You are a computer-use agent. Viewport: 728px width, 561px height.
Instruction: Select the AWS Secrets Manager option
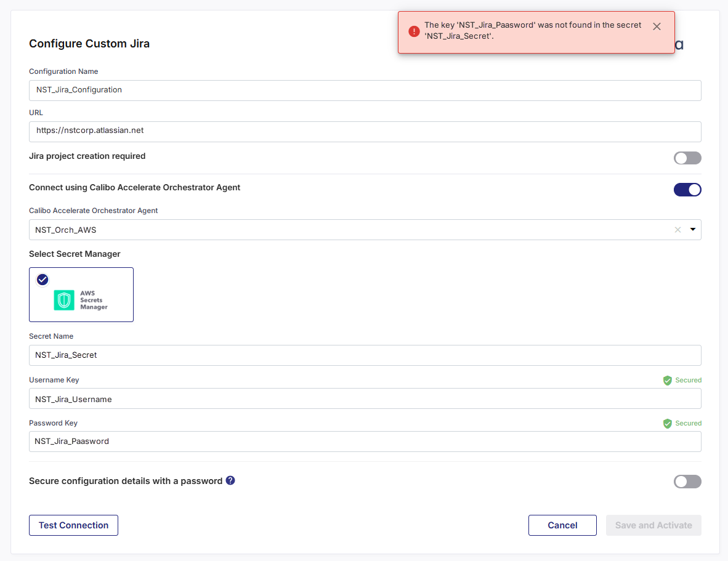tap(81, 294)
